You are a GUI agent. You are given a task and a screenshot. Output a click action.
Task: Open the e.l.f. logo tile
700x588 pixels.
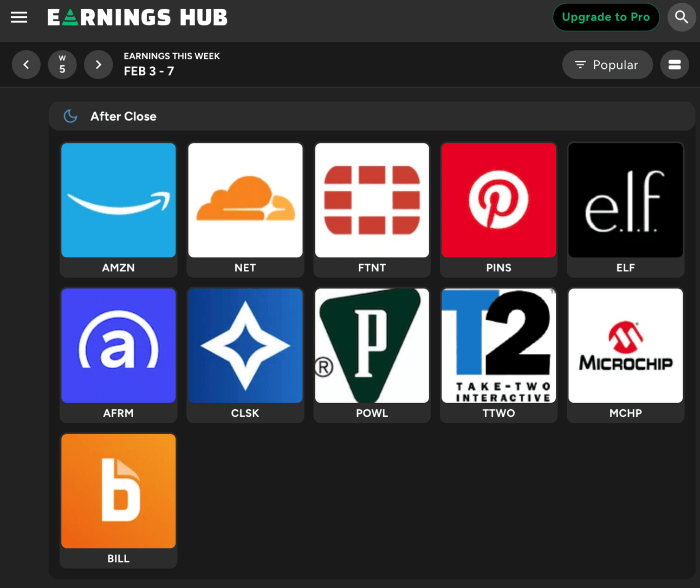pyautogui.click(x=626, y=200)
